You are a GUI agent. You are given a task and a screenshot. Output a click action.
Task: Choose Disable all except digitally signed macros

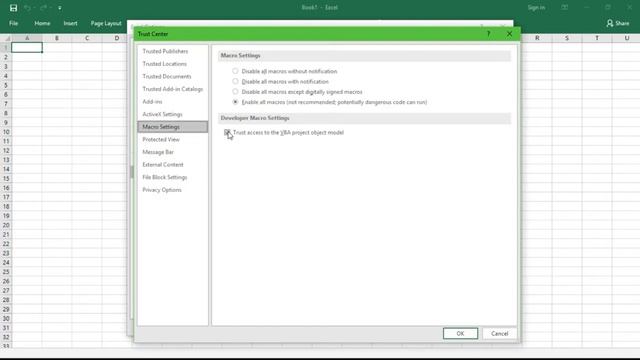(235, 91)
